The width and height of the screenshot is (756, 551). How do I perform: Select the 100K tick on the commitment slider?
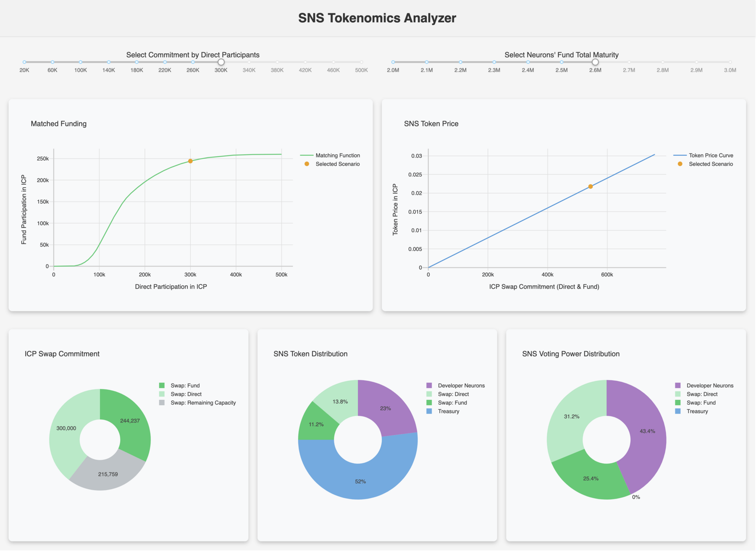pyautogui.click(x=80, y=62)
